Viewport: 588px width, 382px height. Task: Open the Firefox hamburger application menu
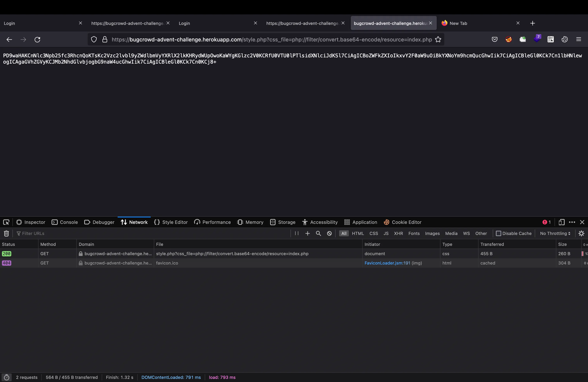tap(579, 39)
